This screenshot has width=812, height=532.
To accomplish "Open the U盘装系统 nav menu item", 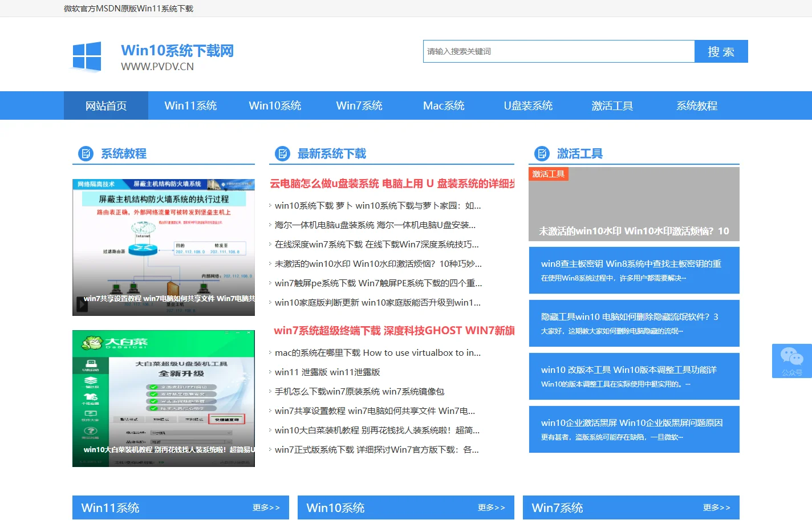I will coord(528,105).
